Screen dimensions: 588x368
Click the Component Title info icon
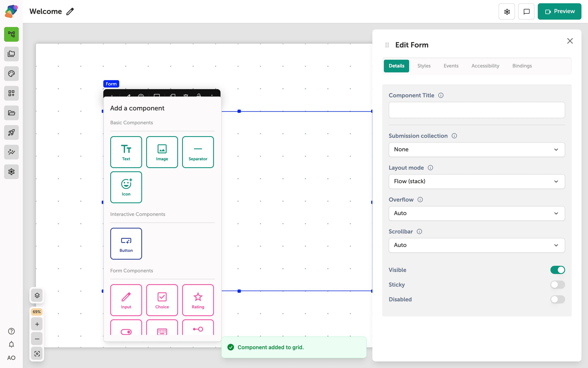(441, 95)
